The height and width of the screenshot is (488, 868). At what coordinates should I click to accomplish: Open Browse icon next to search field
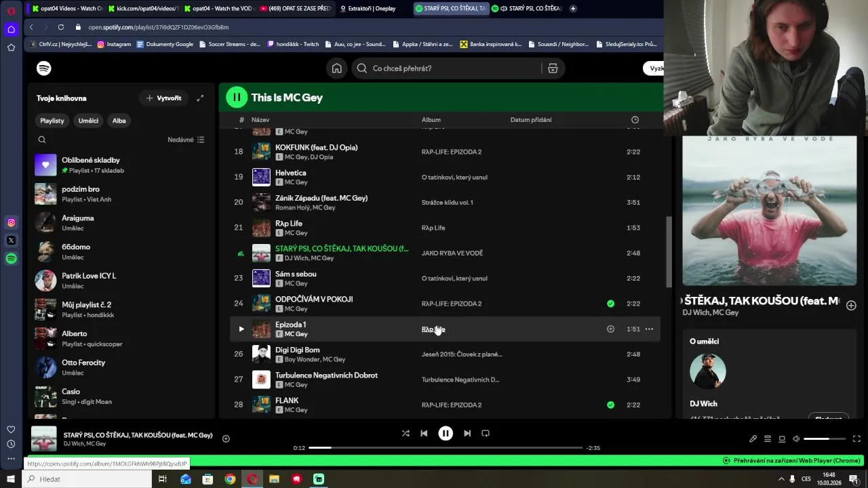553,68
